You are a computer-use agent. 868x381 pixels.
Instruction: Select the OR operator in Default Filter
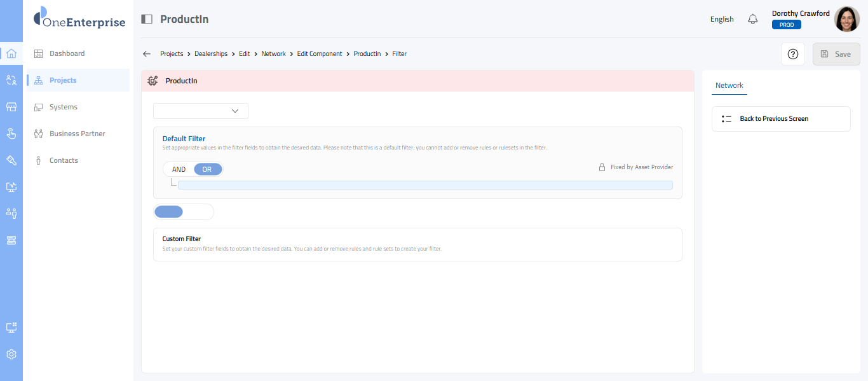tap(207, 169)
